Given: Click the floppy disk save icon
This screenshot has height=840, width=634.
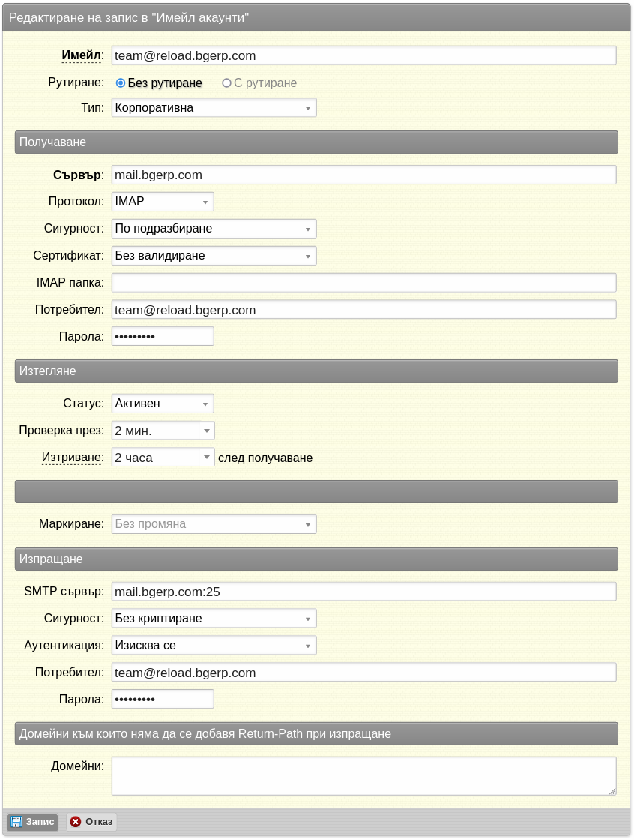Looking at the screenshot, I should 16,822.
